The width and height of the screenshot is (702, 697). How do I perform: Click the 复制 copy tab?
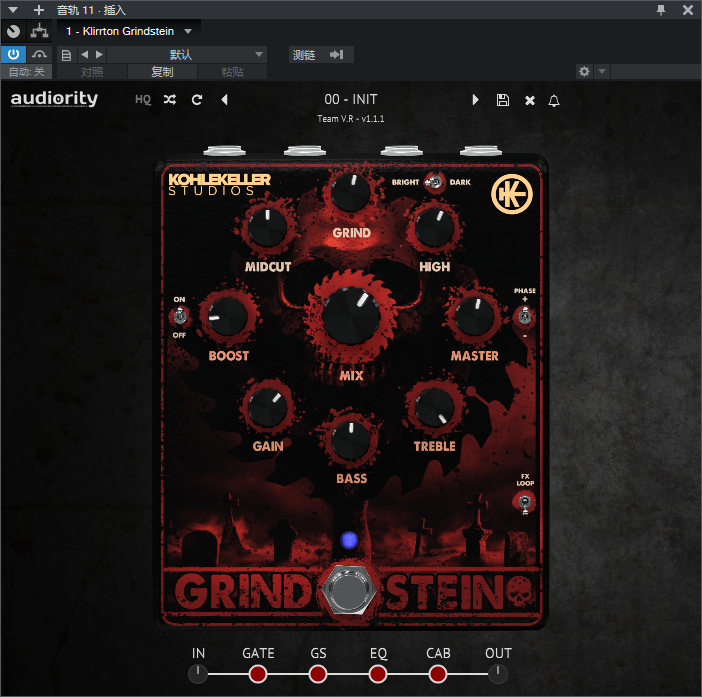pyautogui.click(x=162, y=72)
